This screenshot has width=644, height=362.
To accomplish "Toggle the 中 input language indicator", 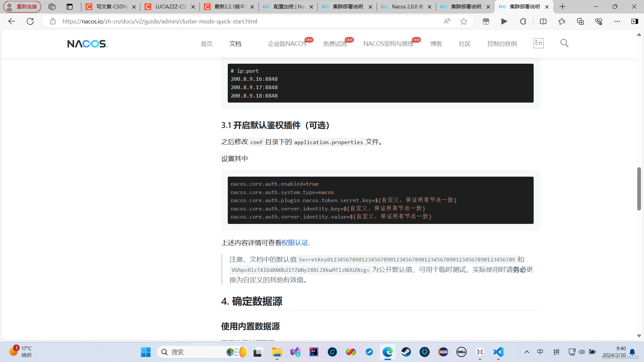I will 540,352.
